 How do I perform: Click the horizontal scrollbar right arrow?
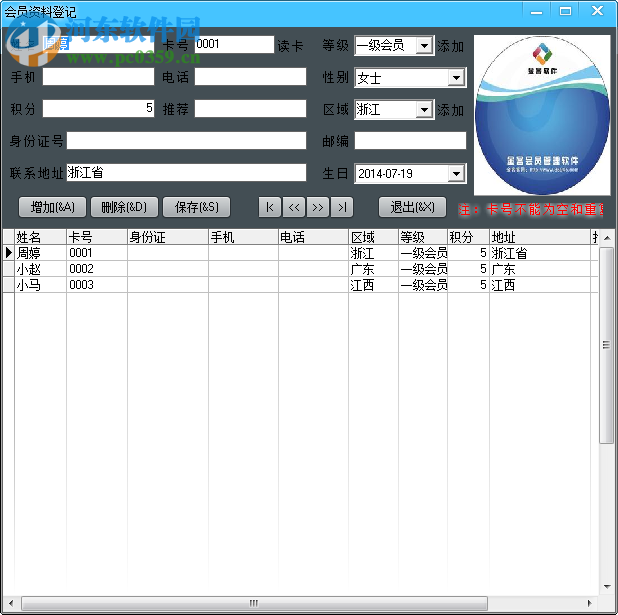(590, 603)
